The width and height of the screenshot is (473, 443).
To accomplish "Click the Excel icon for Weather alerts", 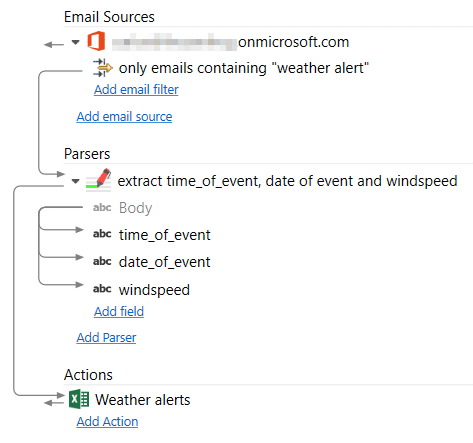I will [x=79, y=399].
